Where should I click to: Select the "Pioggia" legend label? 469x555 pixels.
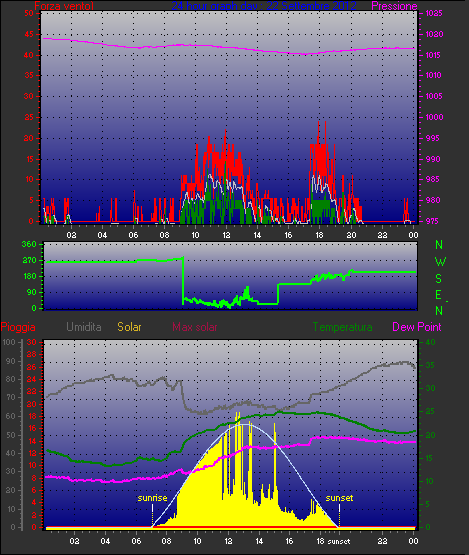(18, 327)
